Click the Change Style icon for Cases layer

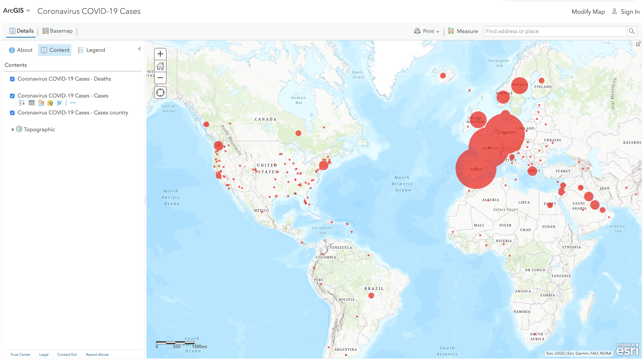[41, 103]
